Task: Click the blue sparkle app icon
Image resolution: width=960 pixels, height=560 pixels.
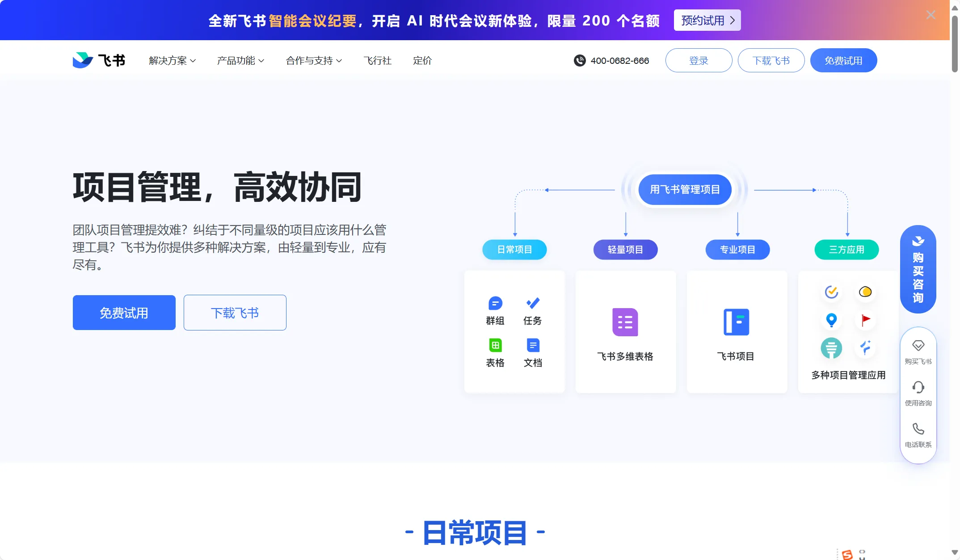Action: click(x=866, y=347)
